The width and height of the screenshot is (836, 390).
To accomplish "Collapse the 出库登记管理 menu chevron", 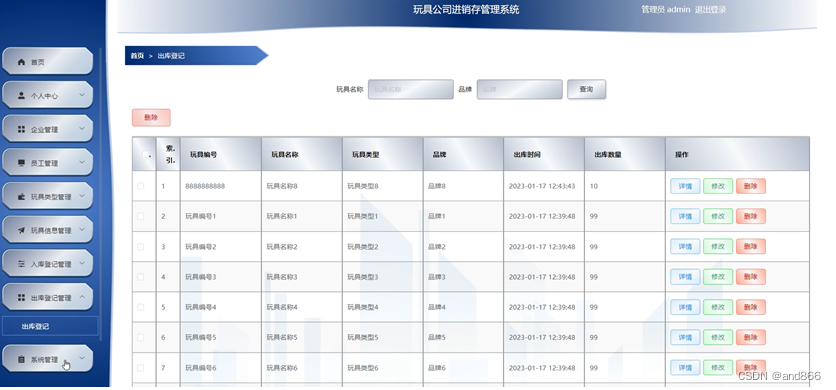I will coord(82,297).
